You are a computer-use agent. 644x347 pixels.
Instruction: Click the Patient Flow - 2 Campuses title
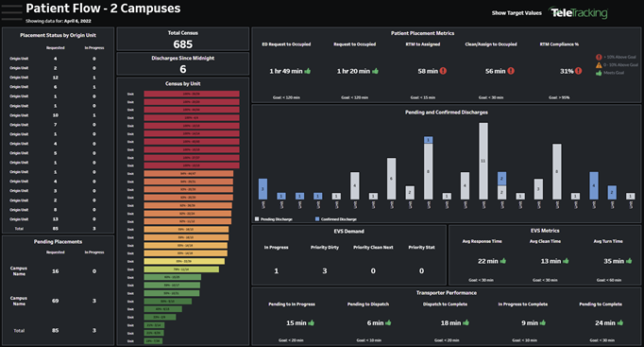[x=103, y=9]
